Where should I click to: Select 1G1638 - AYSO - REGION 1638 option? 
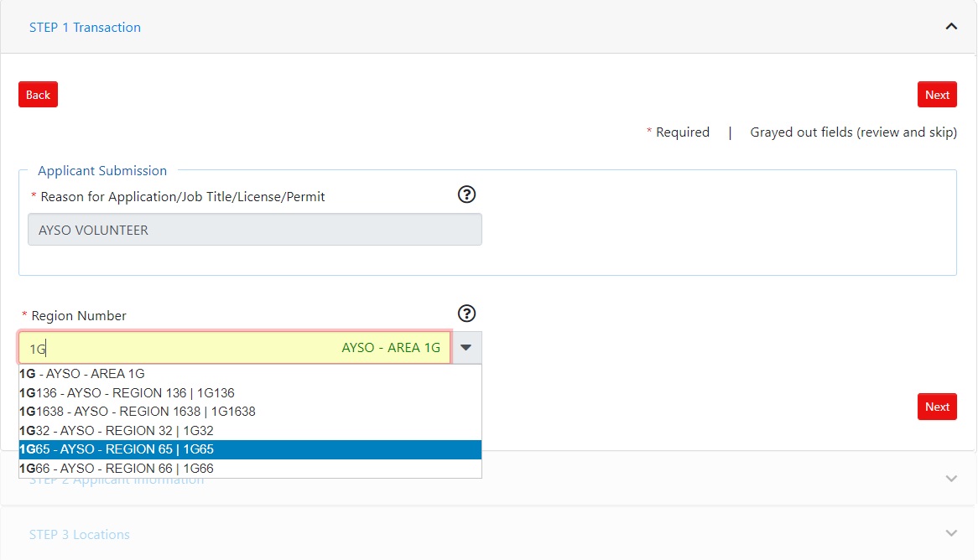pos(250,412)
